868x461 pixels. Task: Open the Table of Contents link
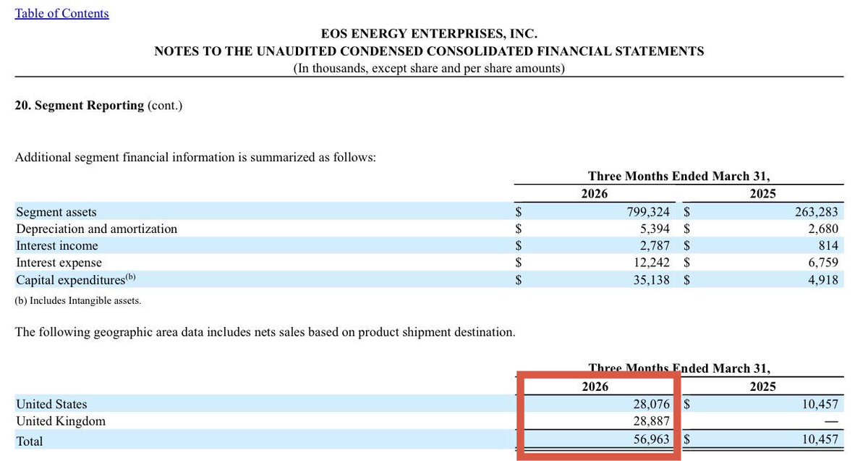pos(62,13)
